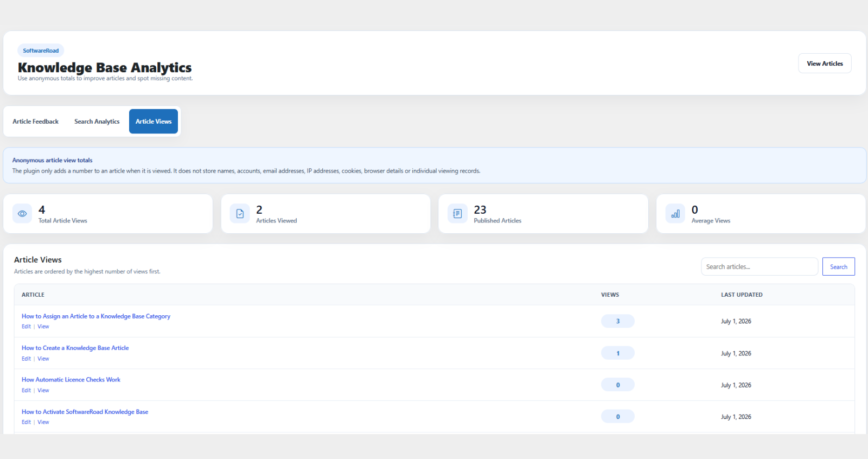Click the 'Published Articles' label

pos(497,221)
